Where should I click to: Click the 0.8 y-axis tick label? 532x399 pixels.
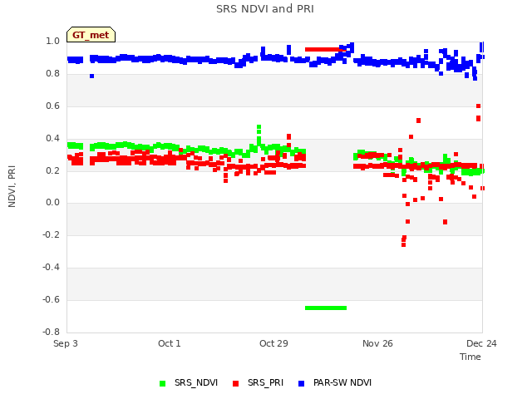pos(52,74)
